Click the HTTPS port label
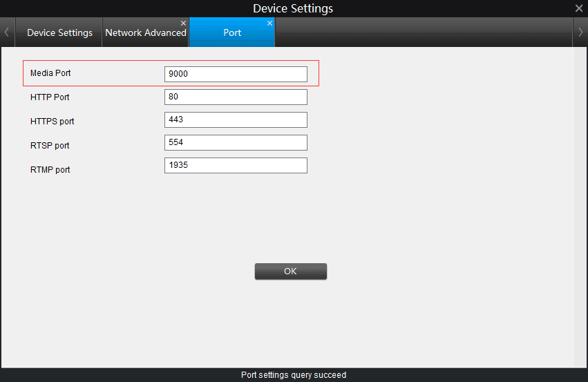Image resolution: width=588 pixels, height=382 pixels. [52, 122]
